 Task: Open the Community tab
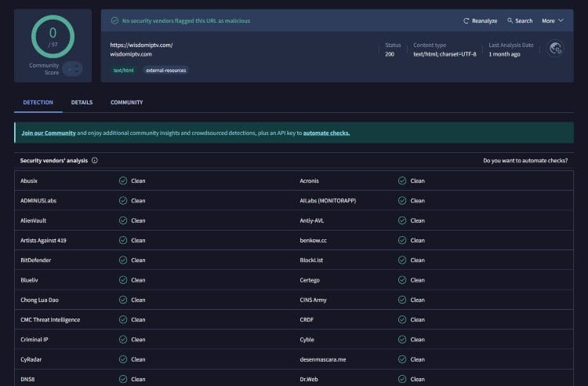click(126, 103)
